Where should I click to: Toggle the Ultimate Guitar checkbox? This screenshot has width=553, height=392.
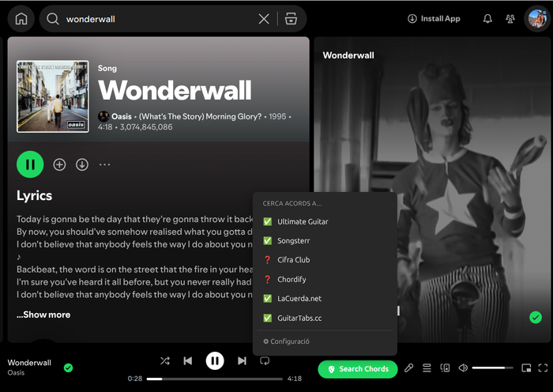point(268,221)
